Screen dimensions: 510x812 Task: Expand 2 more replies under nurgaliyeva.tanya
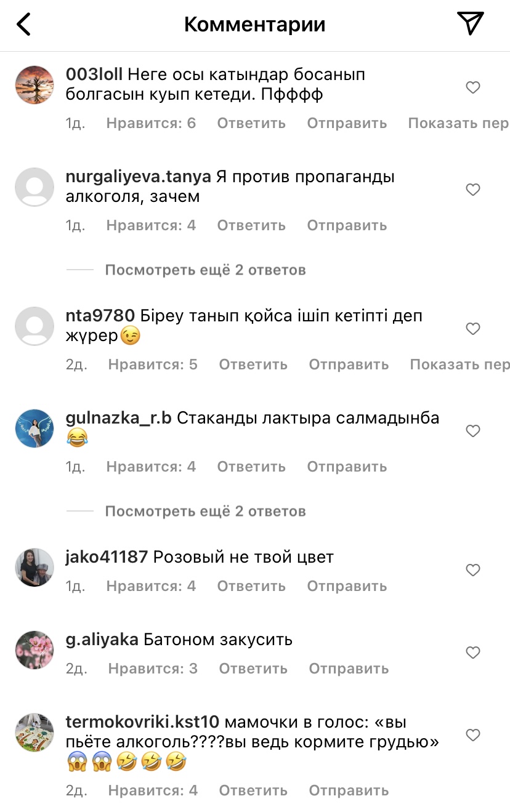205,270
